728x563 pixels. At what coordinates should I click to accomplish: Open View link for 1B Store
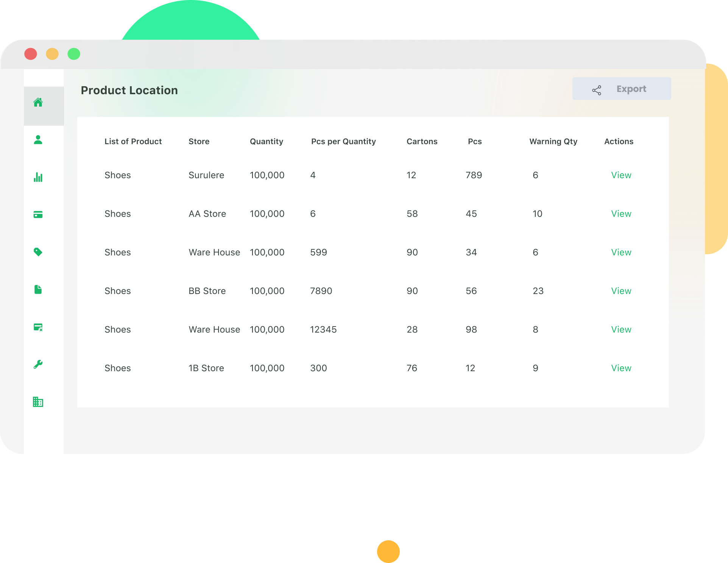(621, 368)
